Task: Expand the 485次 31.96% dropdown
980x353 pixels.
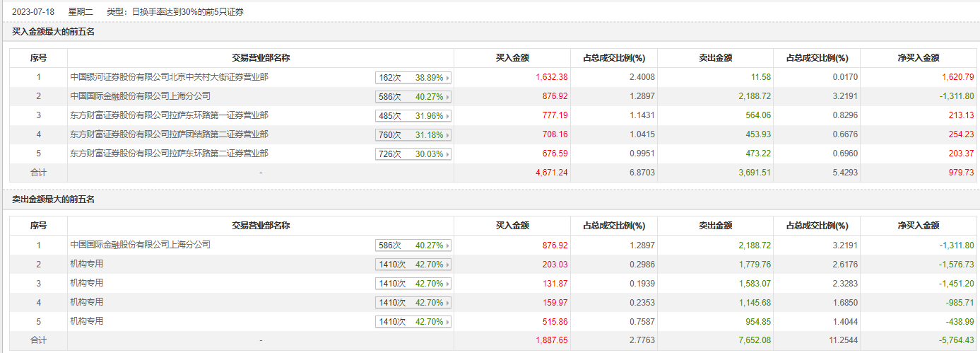Action: (413, 116)
